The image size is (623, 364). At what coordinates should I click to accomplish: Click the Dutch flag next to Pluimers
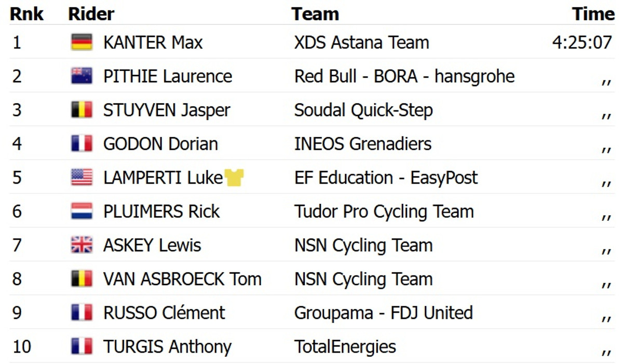coord(82,212)
